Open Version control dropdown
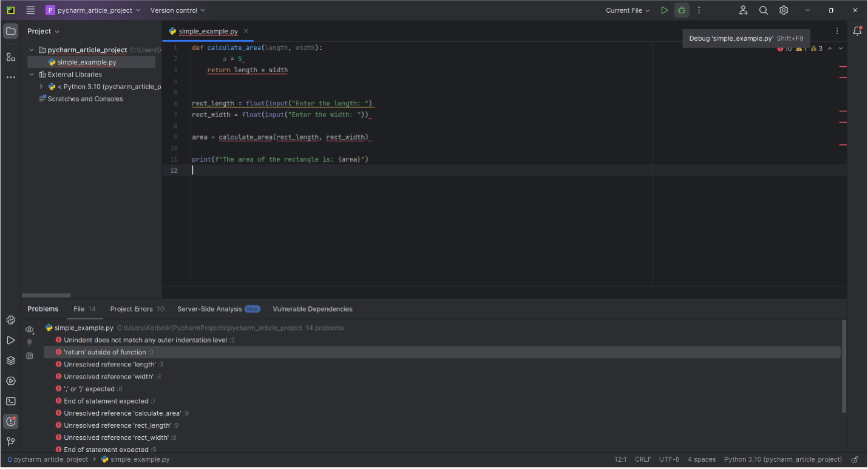 click(177, 10)
